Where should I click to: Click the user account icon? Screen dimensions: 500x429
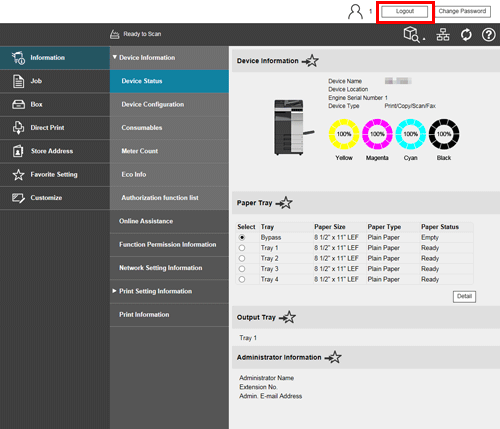pos(355,12)
